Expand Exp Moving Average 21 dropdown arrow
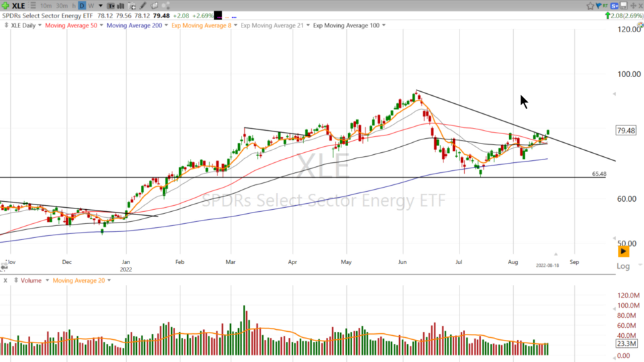644x362 pixels. 308,25
